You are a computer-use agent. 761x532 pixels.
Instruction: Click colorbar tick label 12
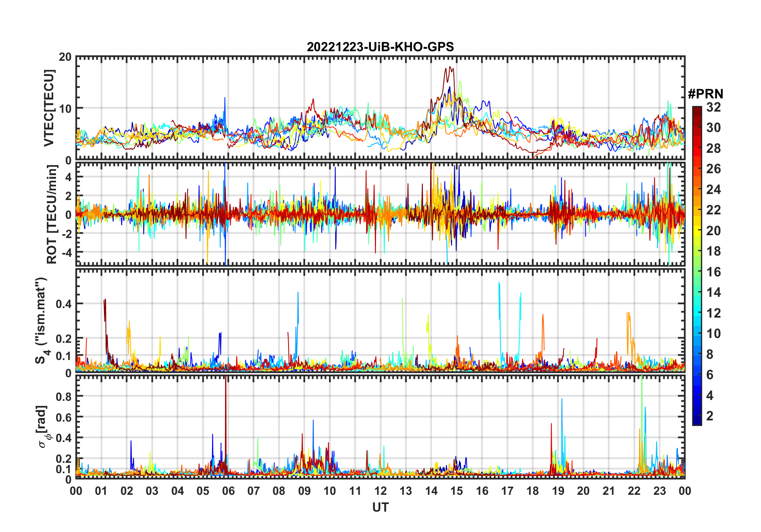click(x=713, y=313)
